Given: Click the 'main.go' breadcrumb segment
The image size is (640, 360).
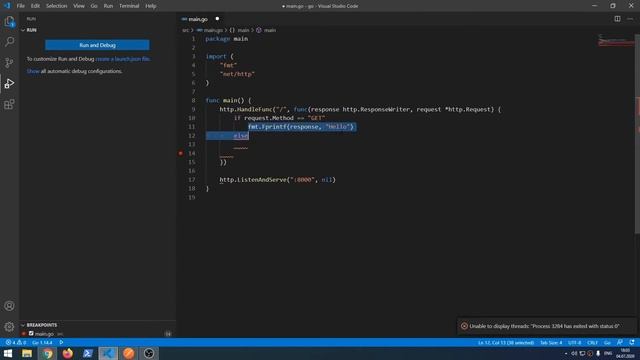Looking at the screenshot, I should pos(213,30).
